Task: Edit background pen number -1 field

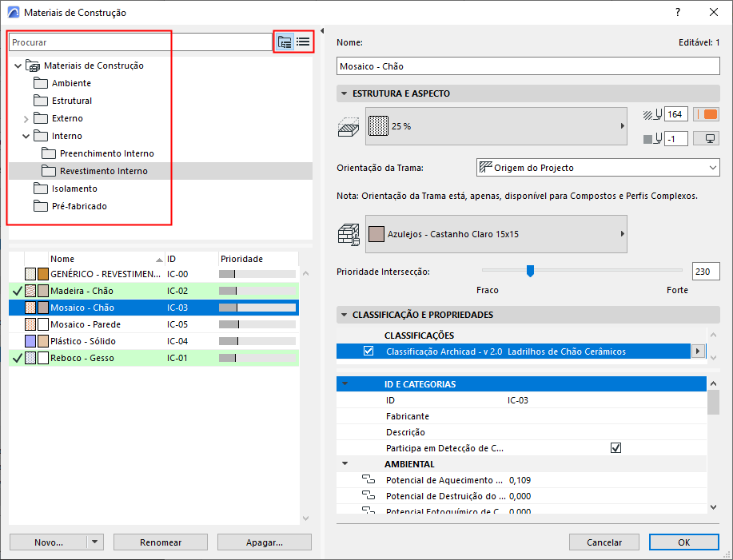Action: pyautogui.click(x=676, y=139)
